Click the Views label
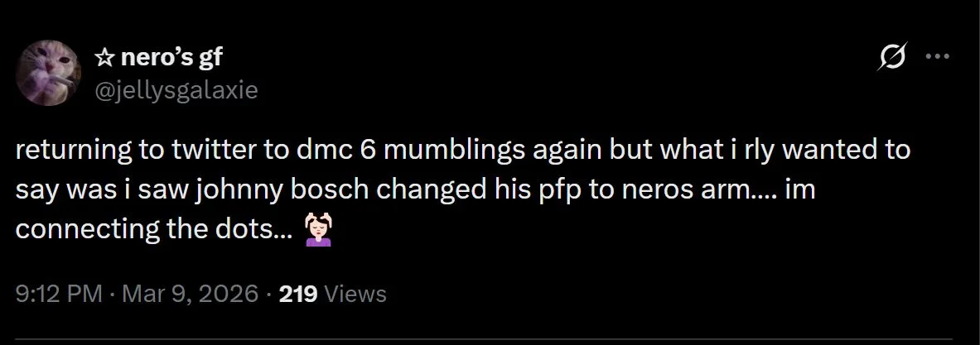980x345 pixels. 355,294
